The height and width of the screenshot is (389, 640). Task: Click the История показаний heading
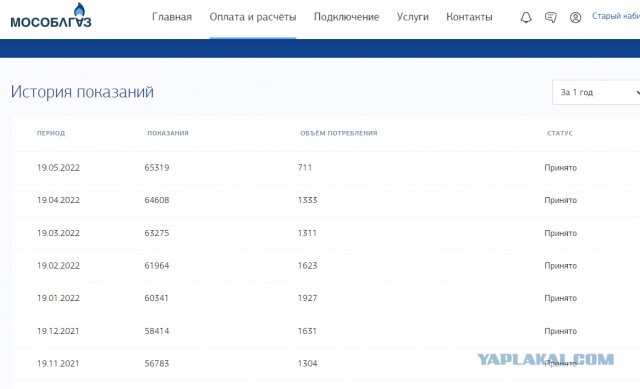click(x=82, y=92)
